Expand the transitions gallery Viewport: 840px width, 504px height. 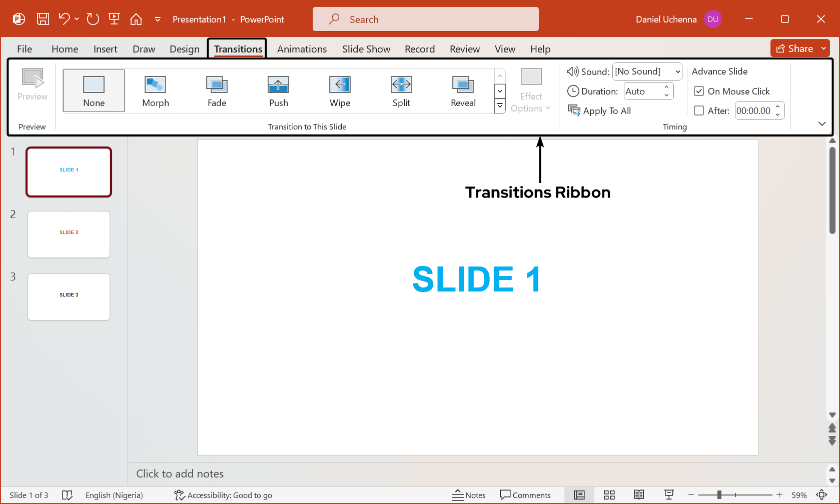coord(499,106)
